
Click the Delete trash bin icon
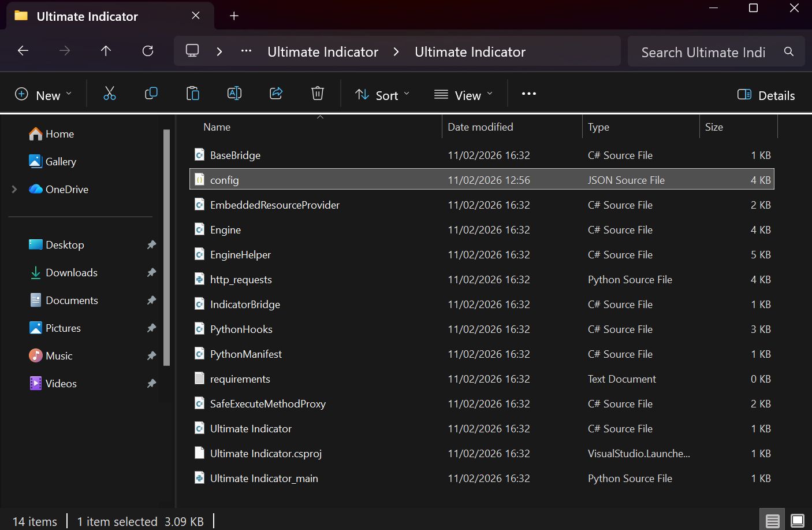point(318,94)
